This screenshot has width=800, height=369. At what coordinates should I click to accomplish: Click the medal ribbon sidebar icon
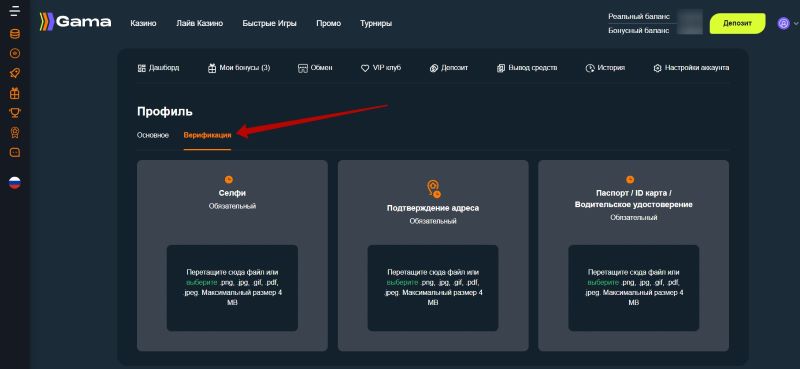(x=15, y=133)
